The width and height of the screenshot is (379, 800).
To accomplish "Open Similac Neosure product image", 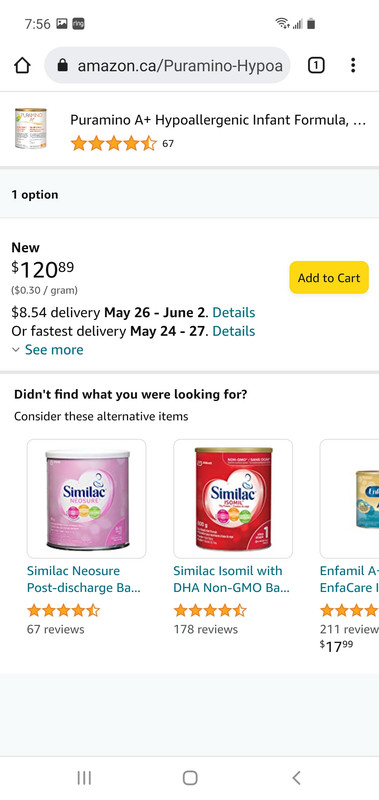I will point(87,499).
